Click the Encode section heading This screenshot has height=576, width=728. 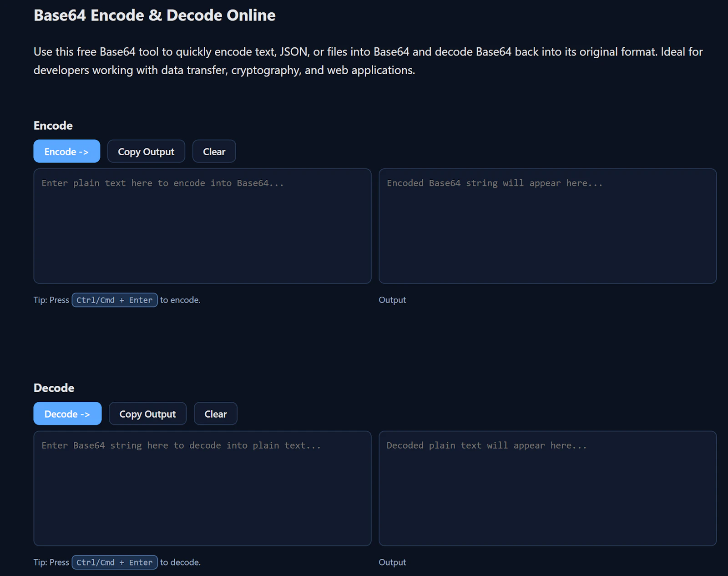pyautogui.click(x=53, y=126)
